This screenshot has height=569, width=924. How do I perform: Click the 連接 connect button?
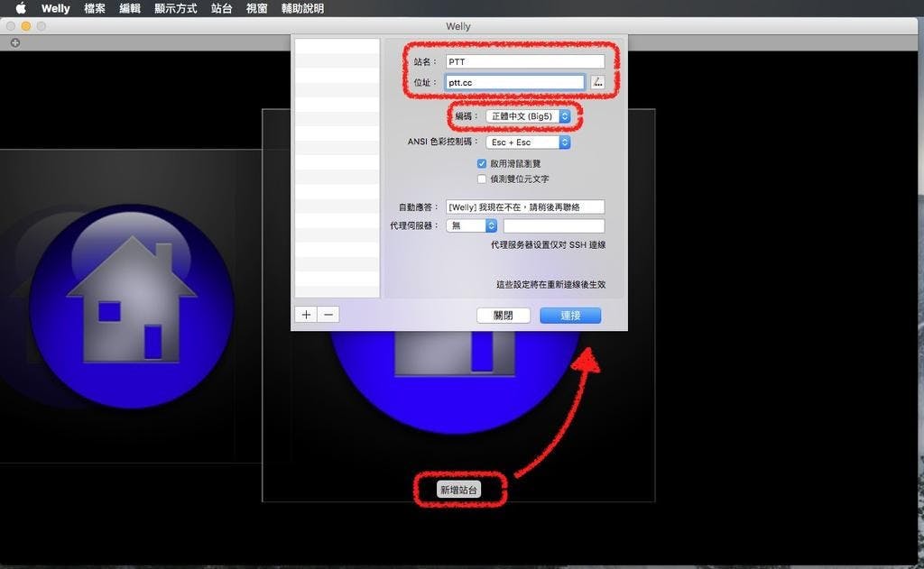click(570, 315)
